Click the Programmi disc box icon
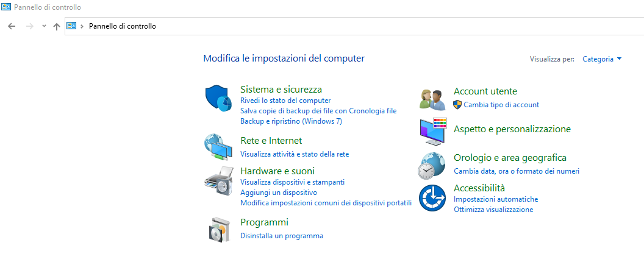Image resolution: width=644 pixels, height=262 pixels. 218,230
